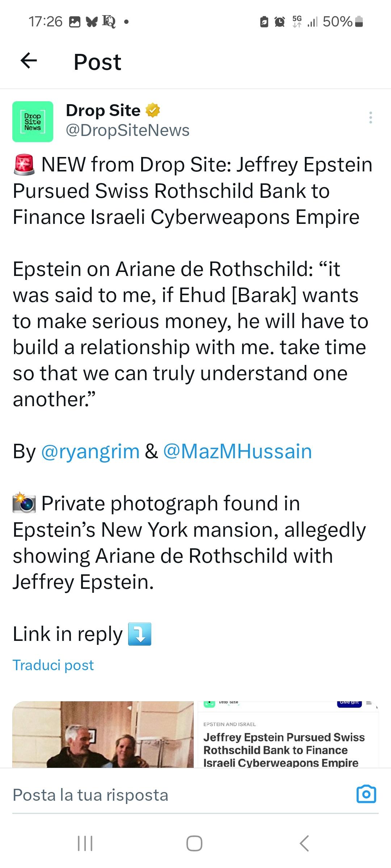The width and height of the screenshot is (391, 868).
Task: Tap the Post page title
Action: point(97,62)
